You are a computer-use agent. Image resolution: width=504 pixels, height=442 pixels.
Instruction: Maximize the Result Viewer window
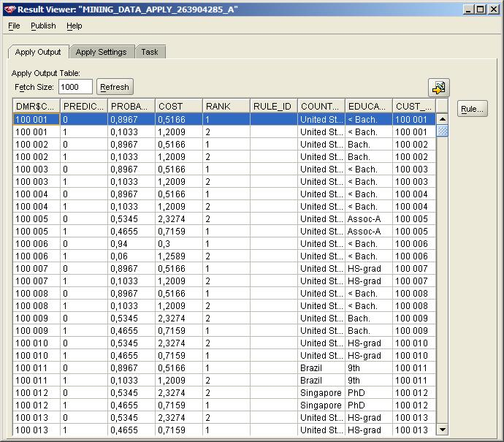480,9
